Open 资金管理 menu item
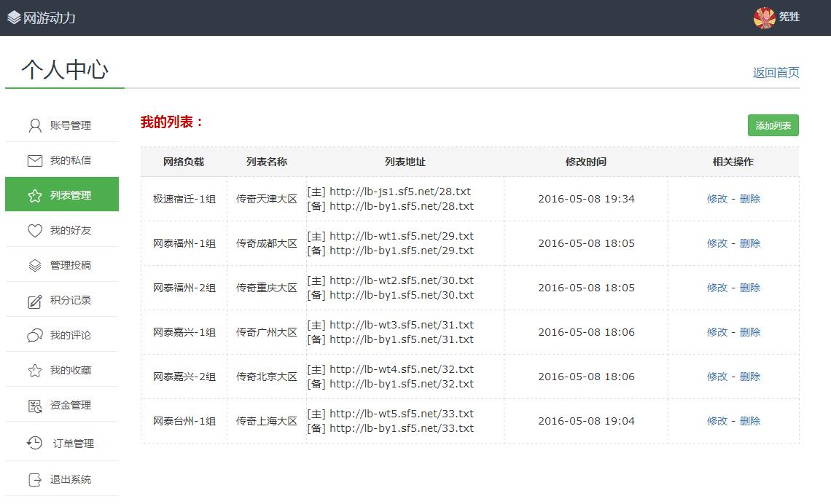This screenshot has height=504, width=831. point(62,405)
